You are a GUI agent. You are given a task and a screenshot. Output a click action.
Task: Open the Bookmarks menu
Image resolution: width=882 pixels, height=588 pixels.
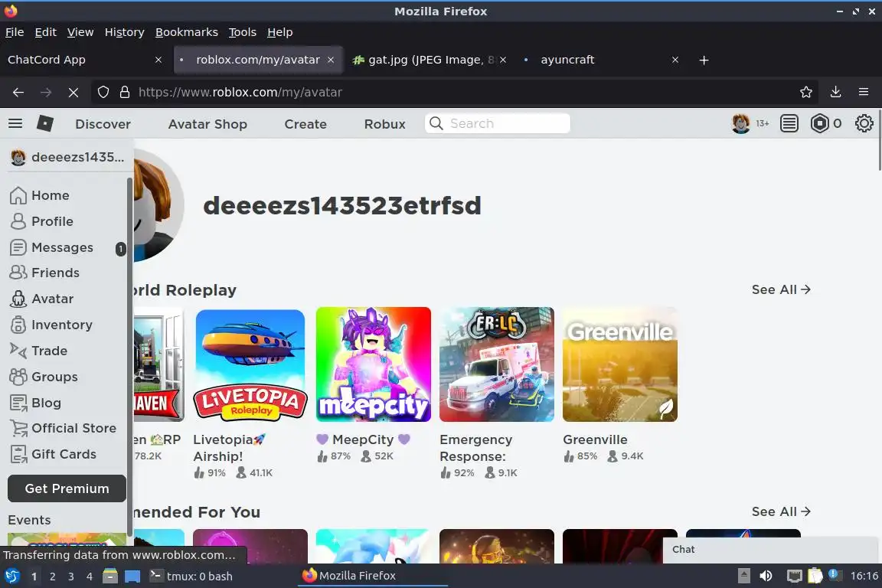(x=187, y=32)
